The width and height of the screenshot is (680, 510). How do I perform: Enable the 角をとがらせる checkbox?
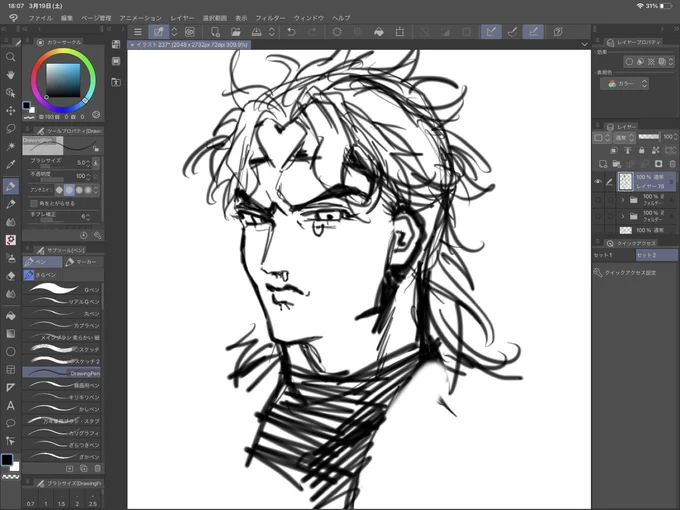point(34,203)
